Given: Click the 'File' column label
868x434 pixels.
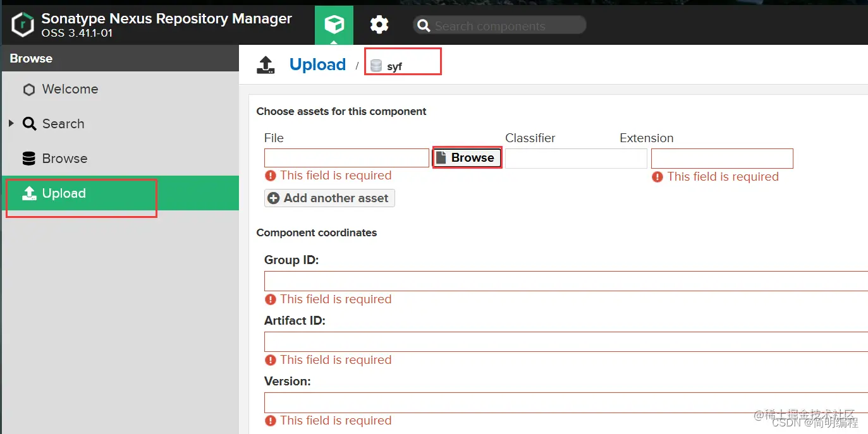Looking at the screenshot, I should (274, 138).
